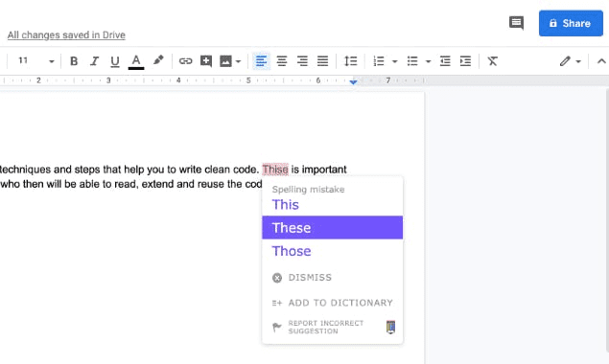Expand bulleted list options arrow
This screenshot has height=364, width=609.
coord(428,61)
